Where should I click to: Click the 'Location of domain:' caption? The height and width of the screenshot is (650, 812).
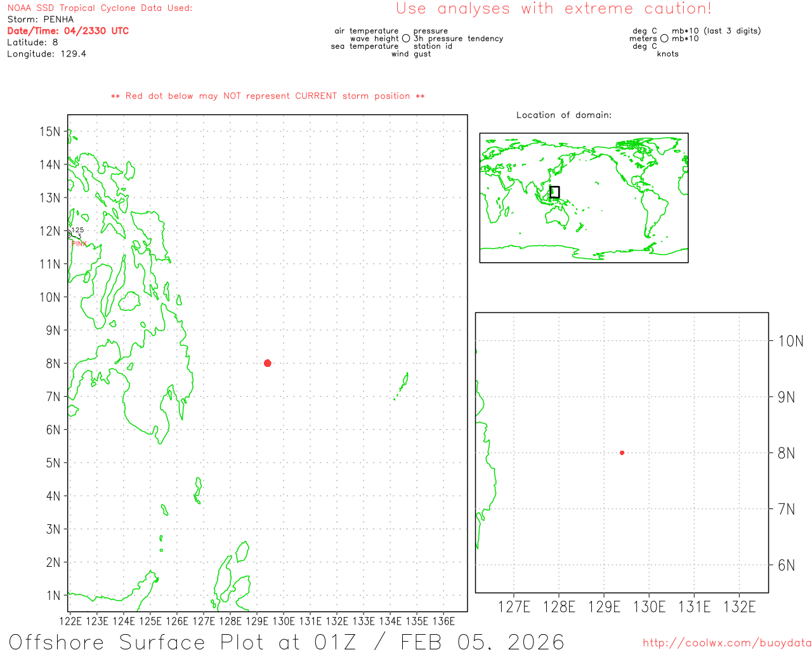point(563,115)
